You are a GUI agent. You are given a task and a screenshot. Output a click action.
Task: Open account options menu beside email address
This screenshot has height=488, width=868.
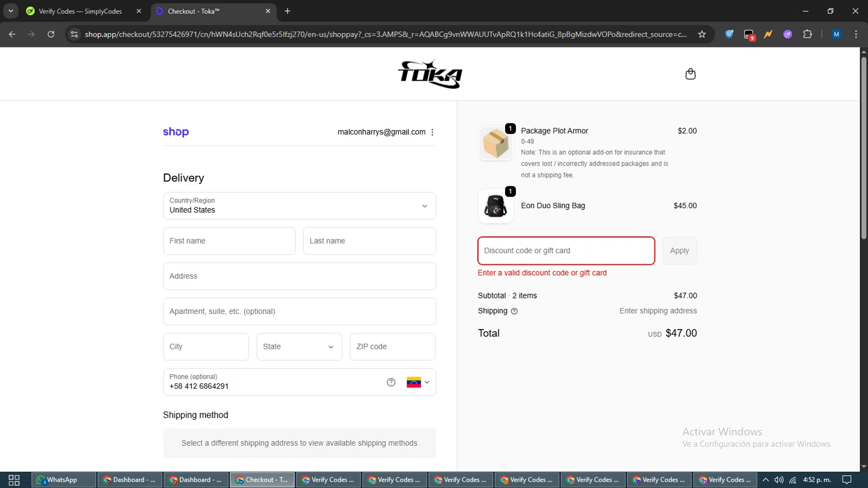[432, 132]
